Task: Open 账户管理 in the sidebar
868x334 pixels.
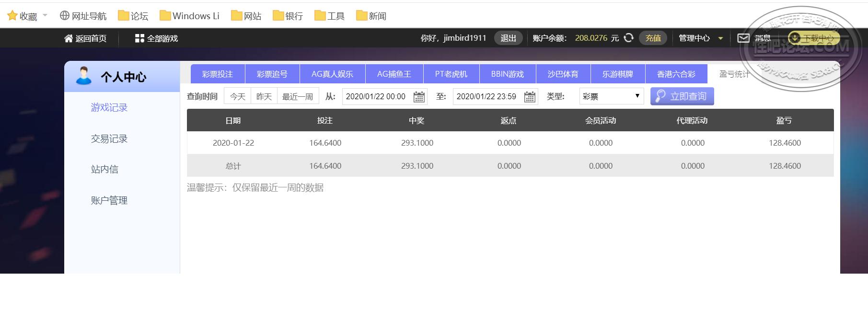Action: click(x=109, y=200)
